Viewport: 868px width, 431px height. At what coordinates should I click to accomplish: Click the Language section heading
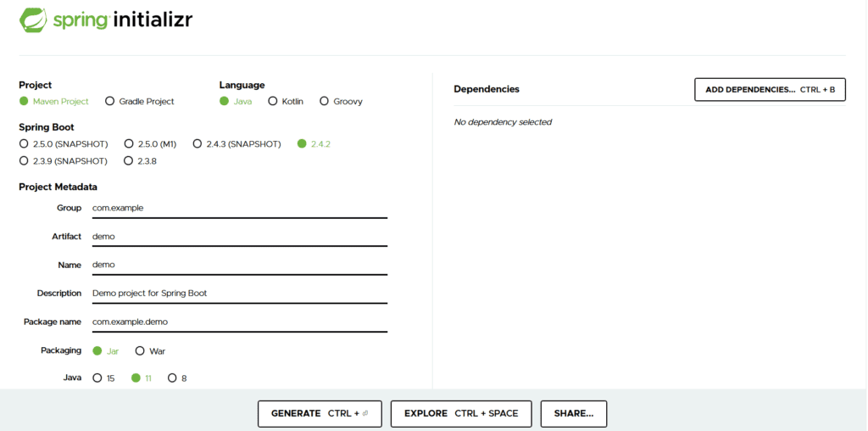tap(242, 86)
